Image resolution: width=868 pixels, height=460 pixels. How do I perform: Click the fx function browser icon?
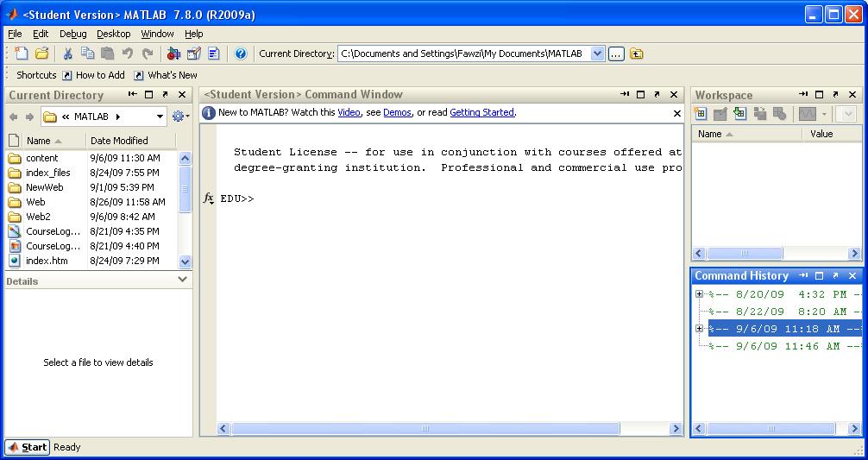[x=208, y=198]
